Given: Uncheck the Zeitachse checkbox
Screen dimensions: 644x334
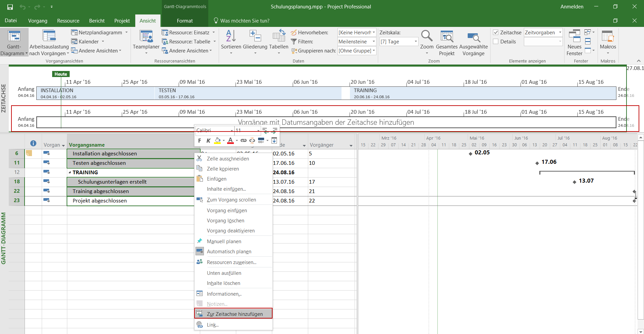Looking at the screenshot, I should 496,33.
